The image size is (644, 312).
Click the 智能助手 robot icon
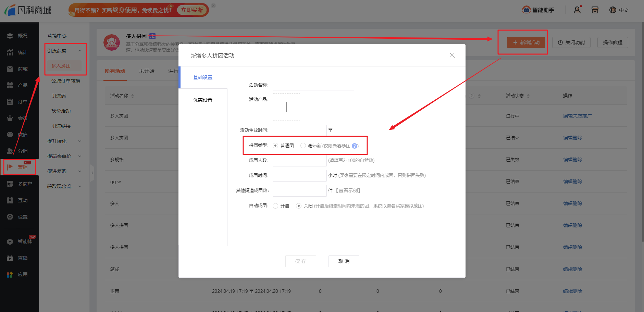[526, 10]
